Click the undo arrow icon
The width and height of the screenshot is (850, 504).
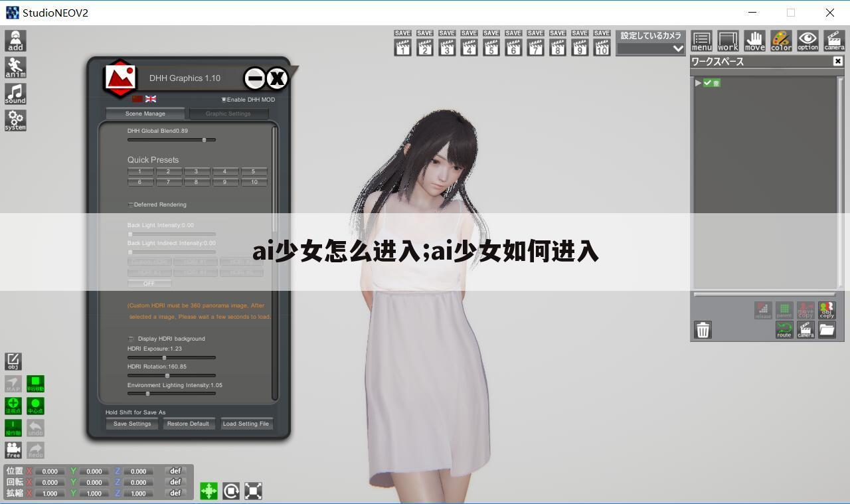click(36, 428)
